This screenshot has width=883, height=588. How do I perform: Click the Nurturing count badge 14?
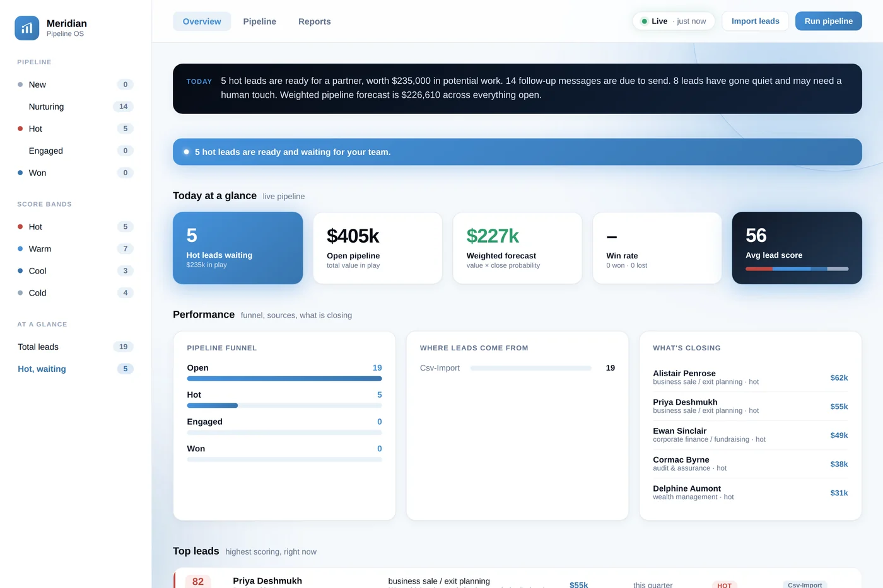pyautogui.click(x=123, y=107)
